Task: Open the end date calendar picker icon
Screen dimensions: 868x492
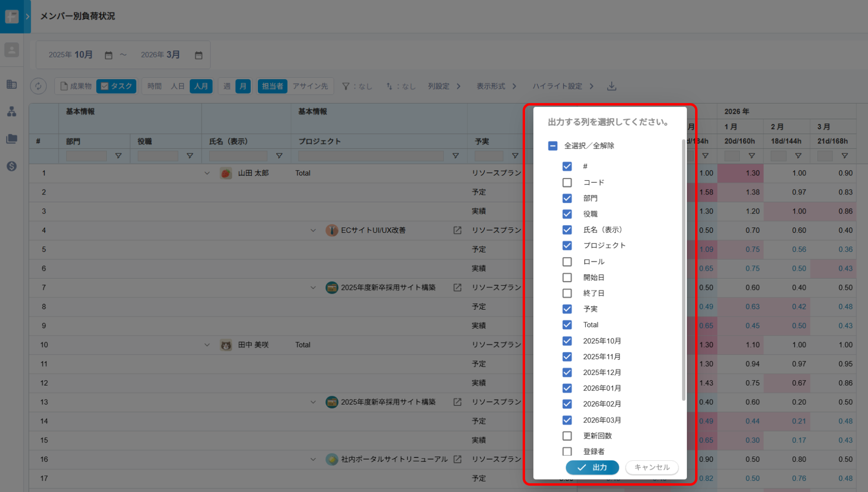Action: coord(199,55)
